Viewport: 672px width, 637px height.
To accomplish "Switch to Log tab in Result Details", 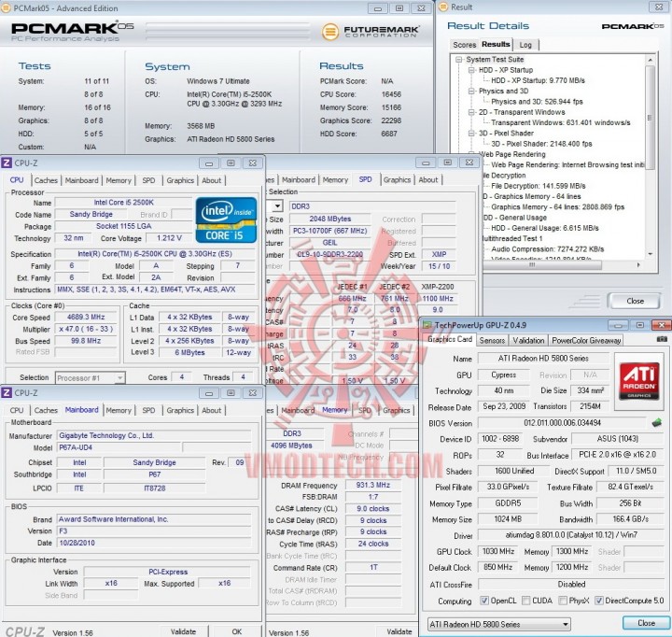I will (525, 45).
